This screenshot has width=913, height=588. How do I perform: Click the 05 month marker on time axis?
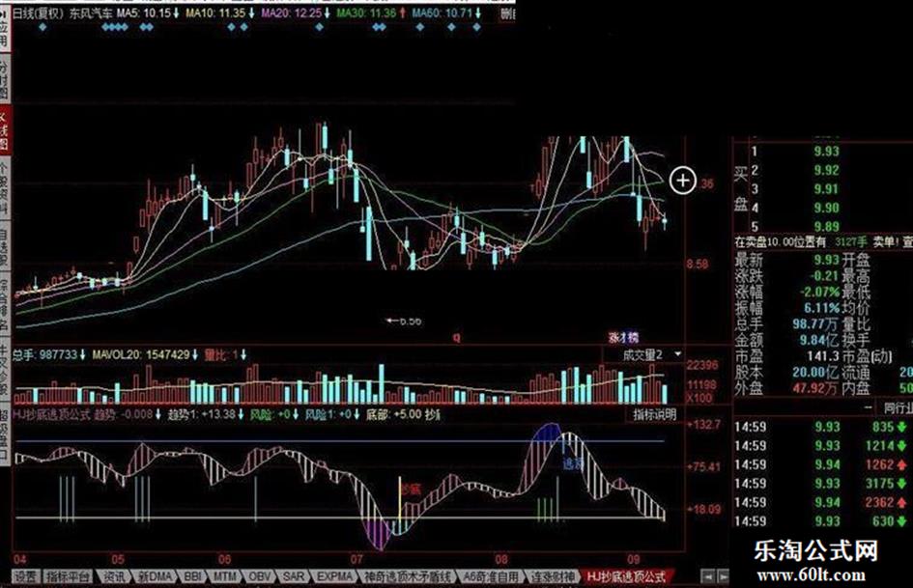point(118,559)
